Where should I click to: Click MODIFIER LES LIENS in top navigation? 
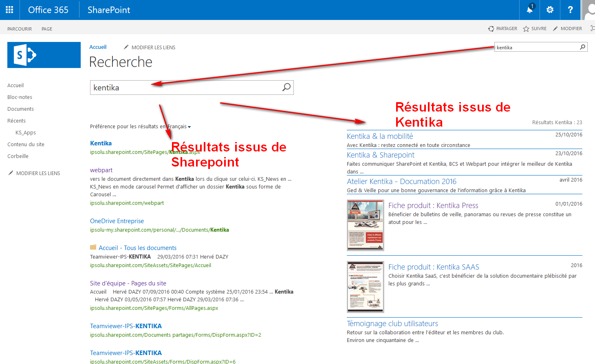coord(150,47)
